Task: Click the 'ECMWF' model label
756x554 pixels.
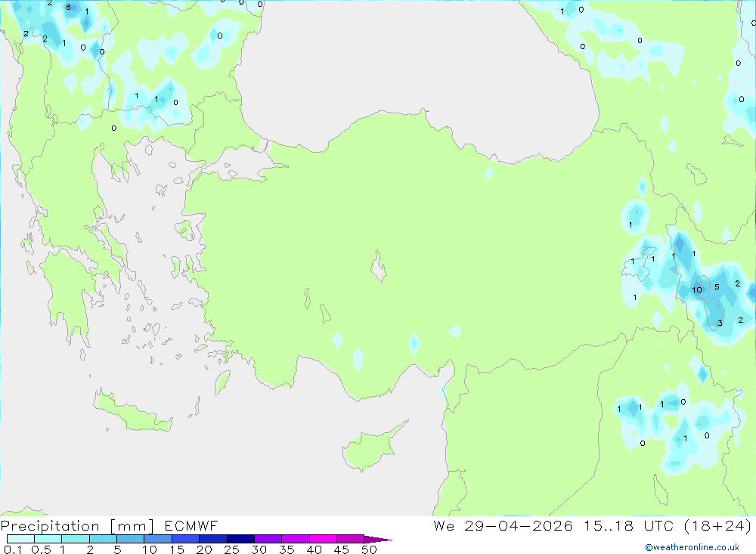Action: click(191, 525)
